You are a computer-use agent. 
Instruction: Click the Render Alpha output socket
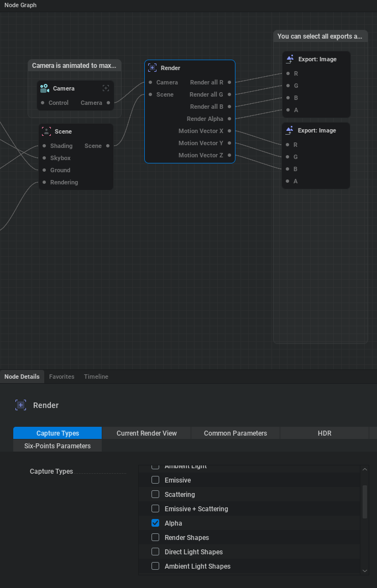[x=230, y=119]
